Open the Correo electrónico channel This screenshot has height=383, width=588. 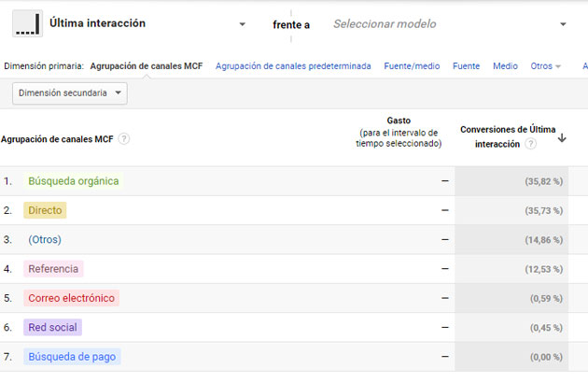72,298
